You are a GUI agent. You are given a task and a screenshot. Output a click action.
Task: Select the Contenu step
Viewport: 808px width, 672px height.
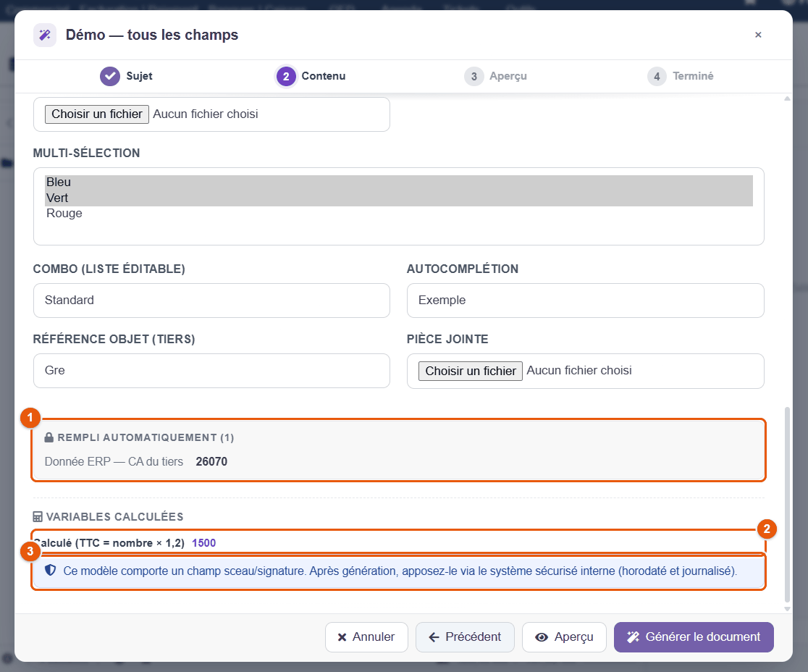coord(311,76)
